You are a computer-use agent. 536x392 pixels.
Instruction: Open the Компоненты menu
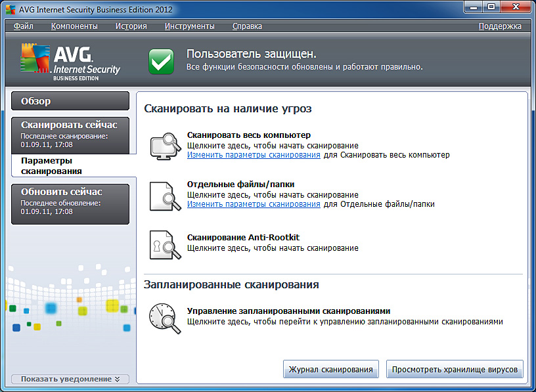coord(74,26)
